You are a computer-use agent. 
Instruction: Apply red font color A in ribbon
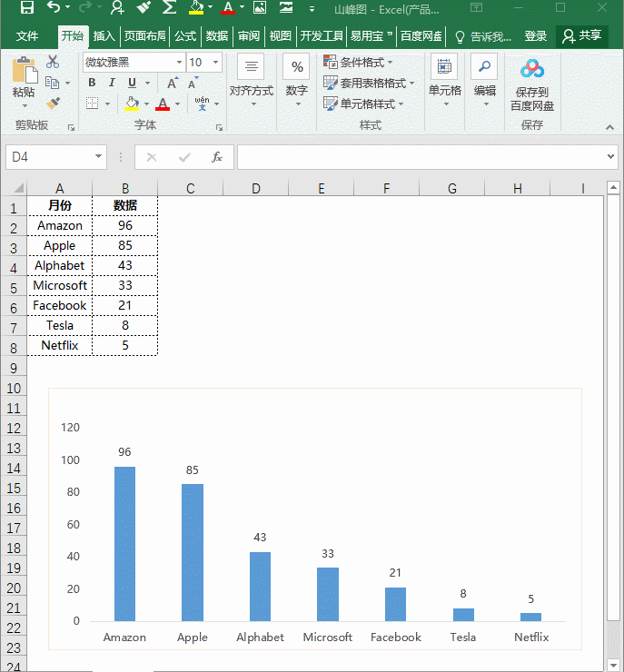click(163, 104)
